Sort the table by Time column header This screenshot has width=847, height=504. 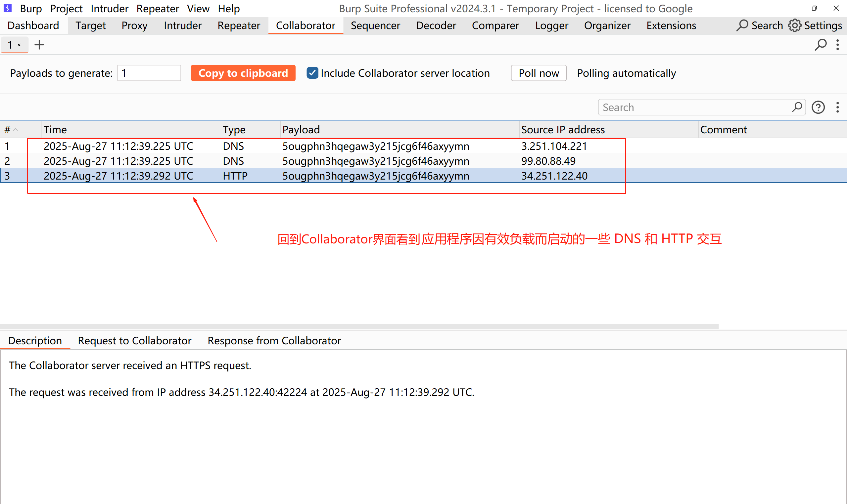click(x=55, y=129)
